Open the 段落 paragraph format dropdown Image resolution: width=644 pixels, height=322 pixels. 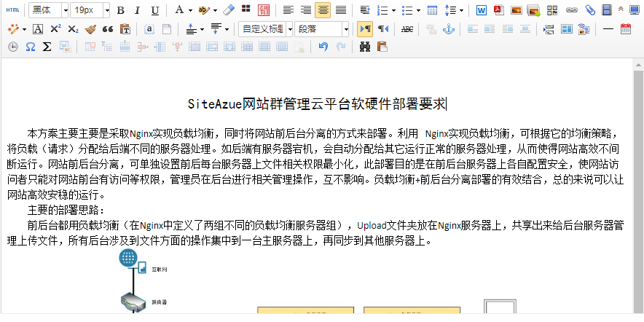[346, 29]
